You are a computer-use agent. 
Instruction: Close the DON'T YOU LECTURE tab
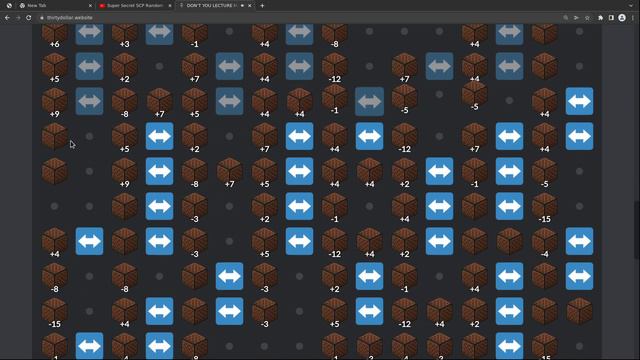click(250, 6)
